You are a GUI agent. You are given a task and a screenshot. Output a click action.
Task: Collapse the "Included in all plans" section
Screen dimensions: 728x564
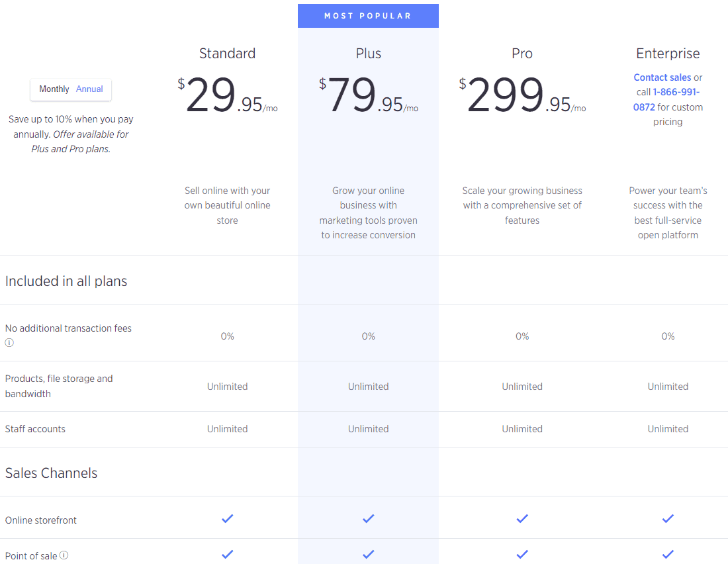66,281
